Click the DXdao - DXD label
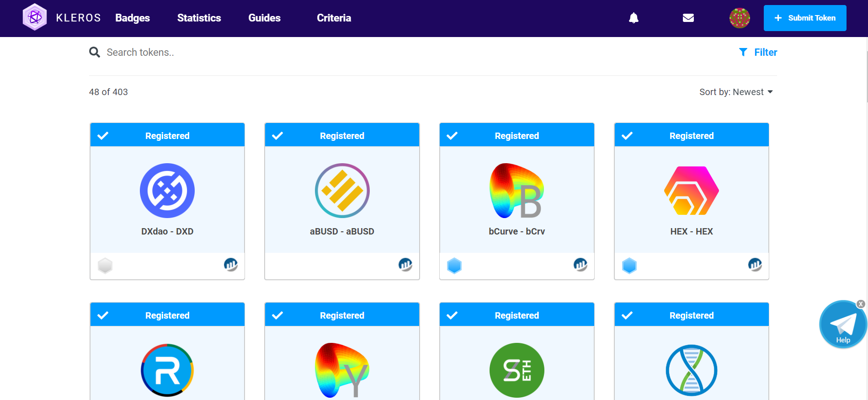 (167, 231)
